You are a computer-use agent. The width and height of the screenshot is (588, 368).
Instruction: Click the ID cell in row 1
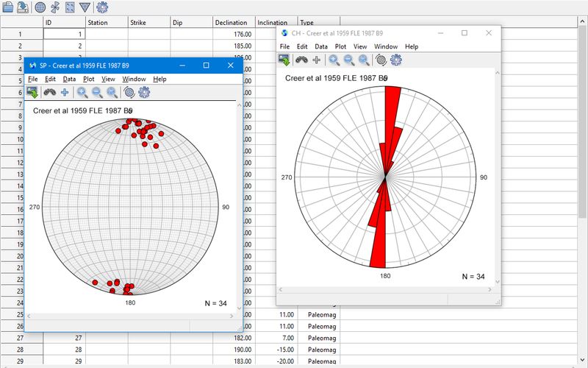(64, 35)
